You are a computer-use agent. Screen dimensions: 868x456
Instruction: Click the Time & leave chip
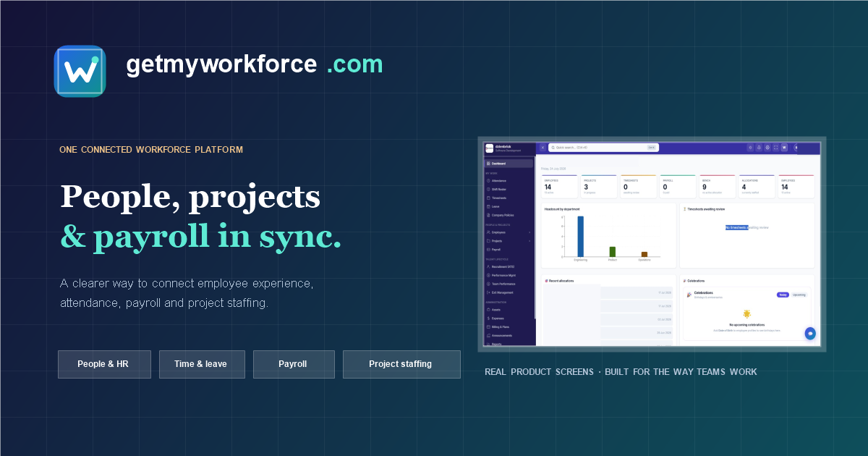(x=202, y=364)
